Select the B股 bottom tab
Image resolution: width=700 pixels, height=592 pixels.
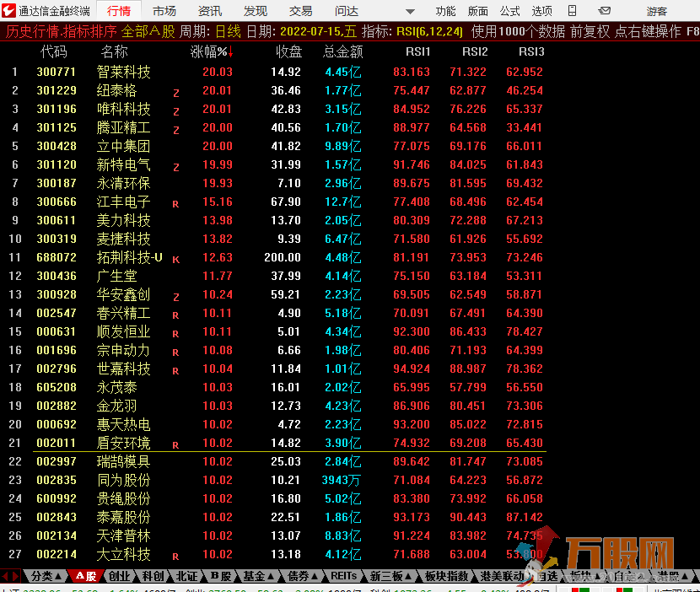221,576
